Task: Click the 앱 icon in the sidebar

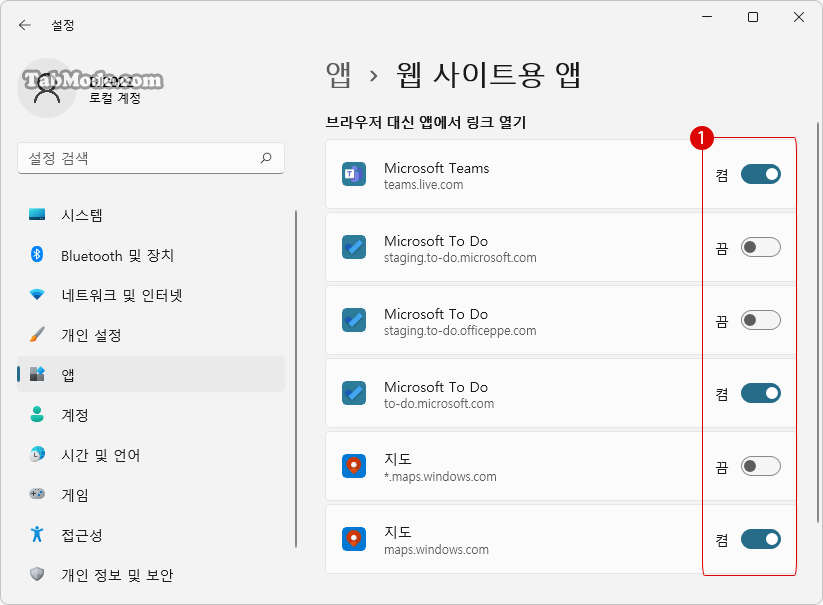Action: click(37, 374)
